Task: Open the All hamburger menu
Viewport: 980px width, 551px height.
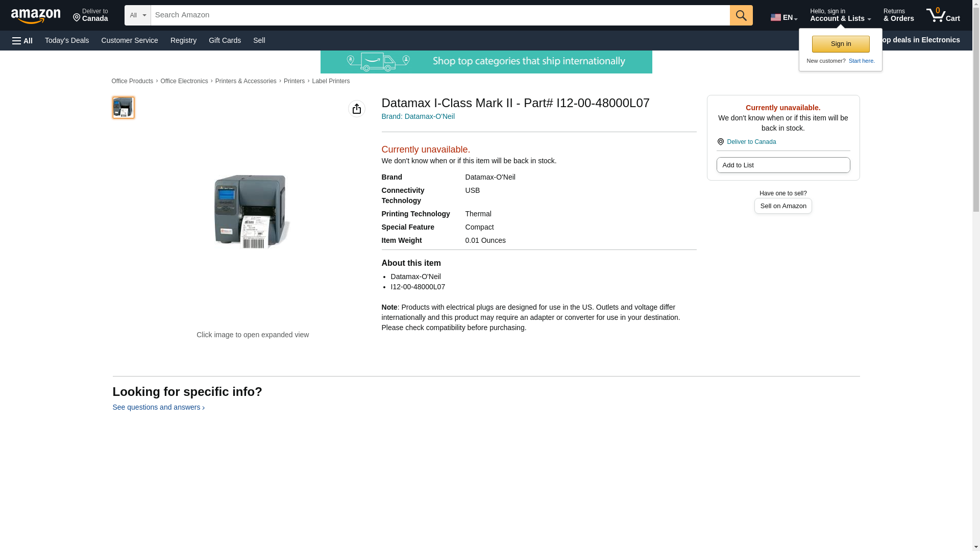Action: coord(22,41)
